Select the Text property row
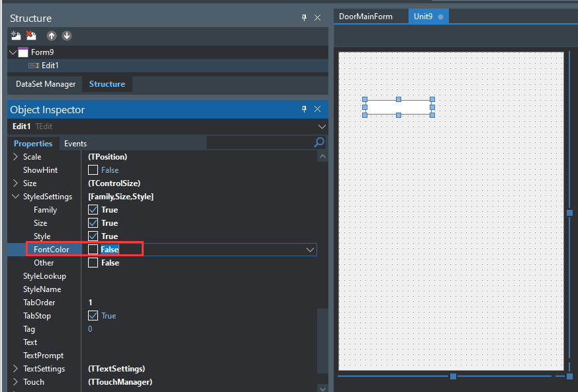The width and height of the screenshot is (578, 392). click(x=162, y=342)
